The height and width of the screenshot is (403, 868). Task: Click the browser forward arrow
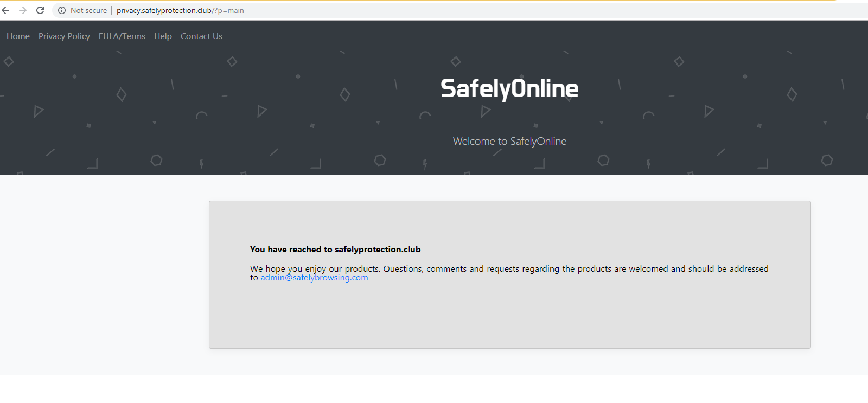[23, 10]
